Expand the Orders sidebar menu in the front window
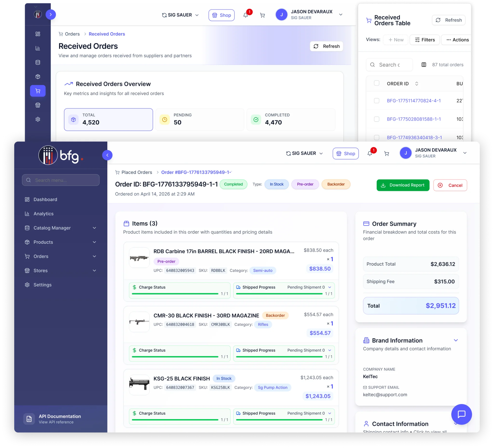The width and height of the screenshot is (494, 448). pos(61,256)
